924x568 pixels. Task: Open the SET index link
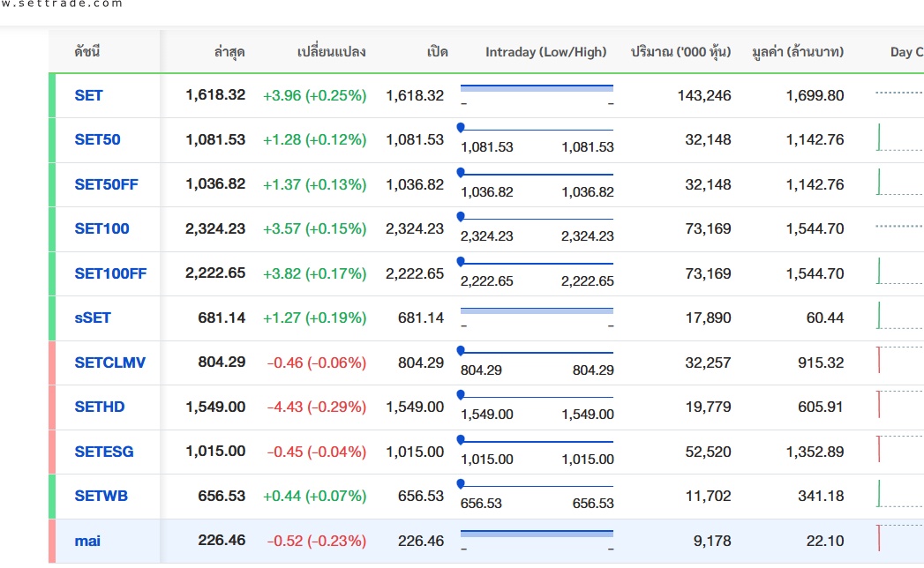coord(88,95)
